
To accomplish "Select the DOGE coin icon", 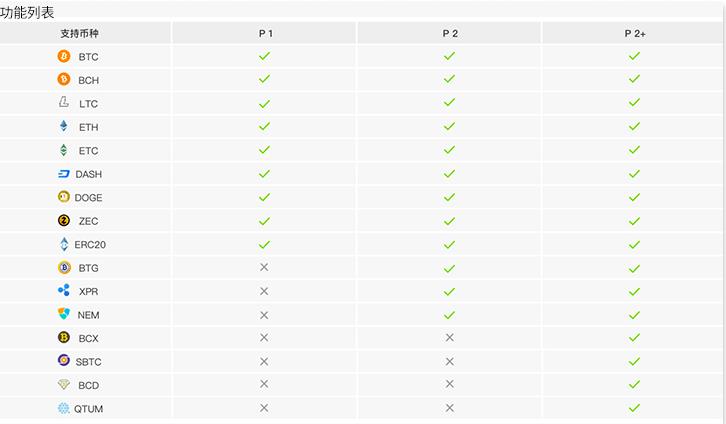I will click(x=64, y=197).
